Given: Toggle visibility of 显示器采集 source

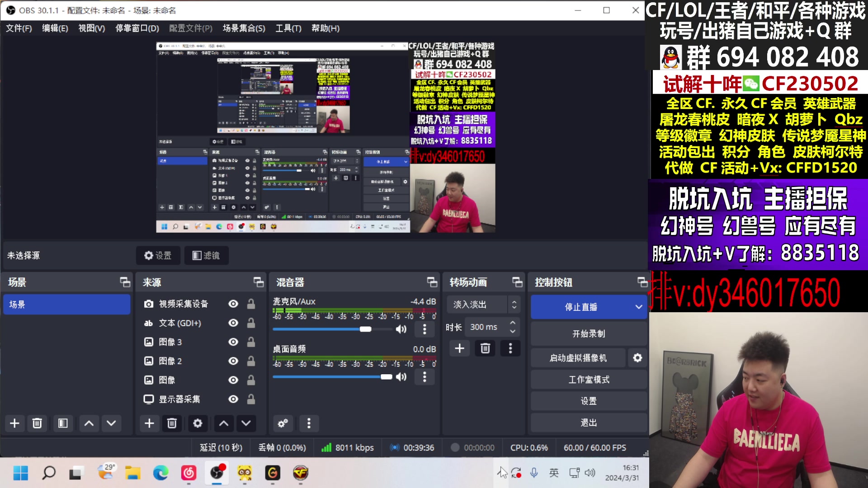Looking at the screenshot, I should tap(233, 399).
